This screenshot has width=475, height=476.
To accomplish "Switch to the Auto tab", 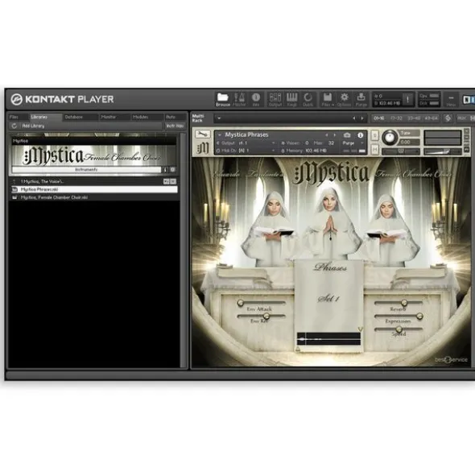I will point(175,117).
